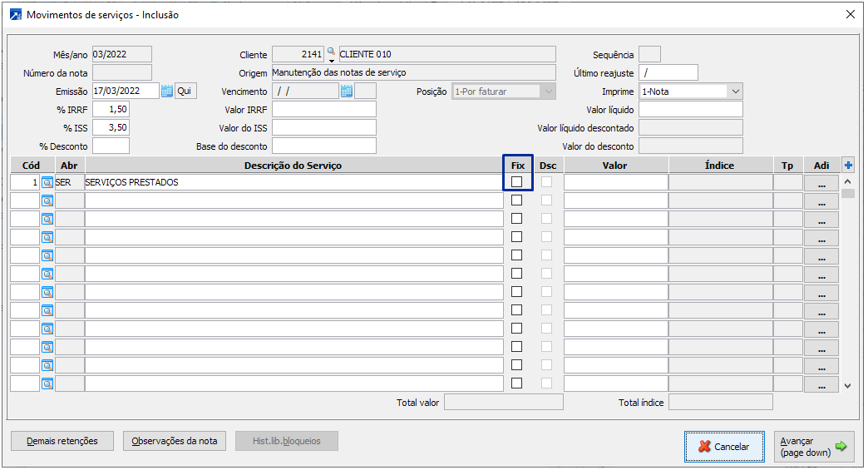Open service lookup icon in third row
This screenshot has width=868, height=470.
(47, 220)
